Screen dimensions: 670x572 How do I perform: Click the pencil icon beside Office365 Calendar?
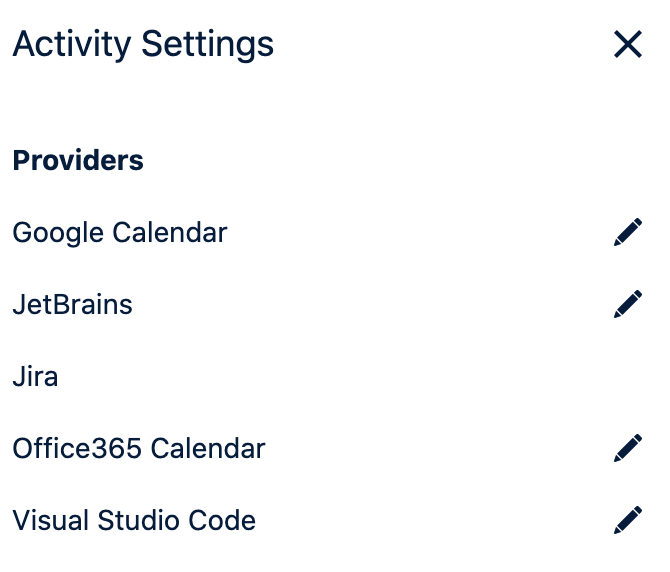pyautogui.click(x=628, y=448)
